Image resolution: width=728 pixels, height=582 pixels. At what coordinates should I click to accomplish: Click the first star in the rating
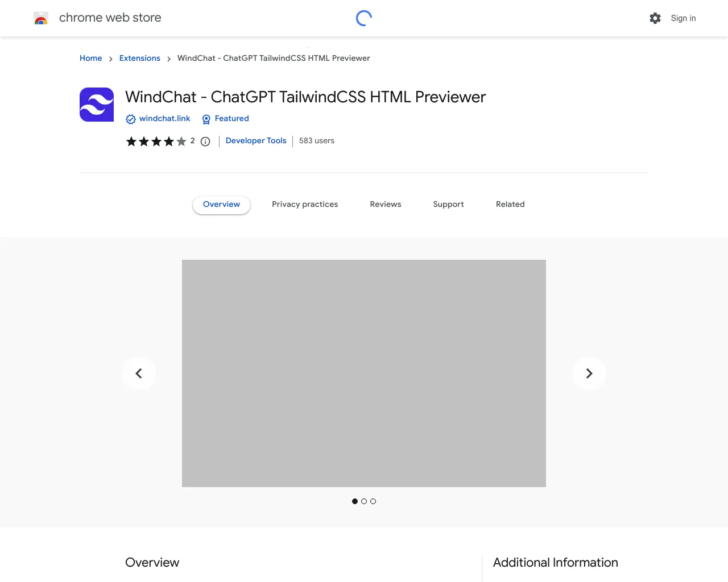131,141
